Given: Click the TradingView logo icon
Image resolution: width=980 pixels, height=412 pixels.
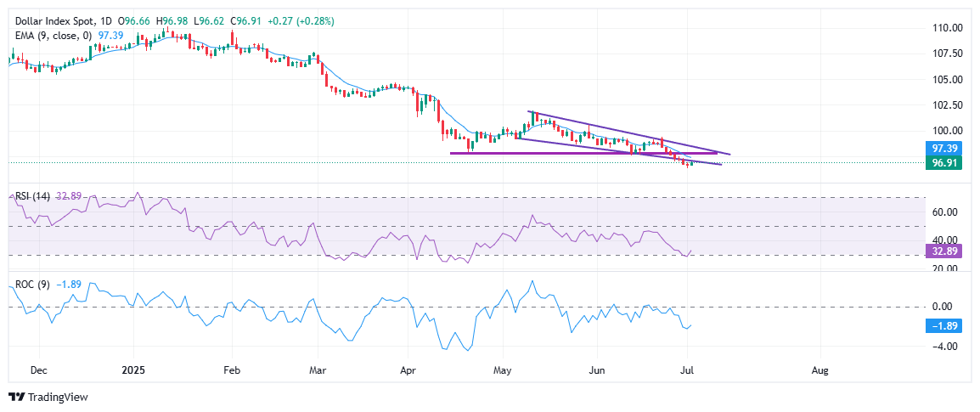Looking at the screenshot, I should pyautogui.click(x=16, y=397).
